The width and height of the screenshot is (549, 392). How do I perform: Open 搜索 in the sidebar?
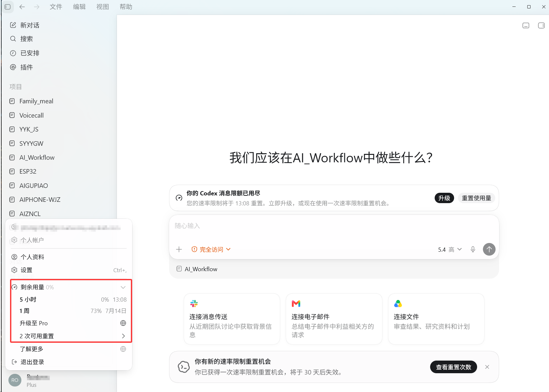pyautogui.click(x=60, y=39)
